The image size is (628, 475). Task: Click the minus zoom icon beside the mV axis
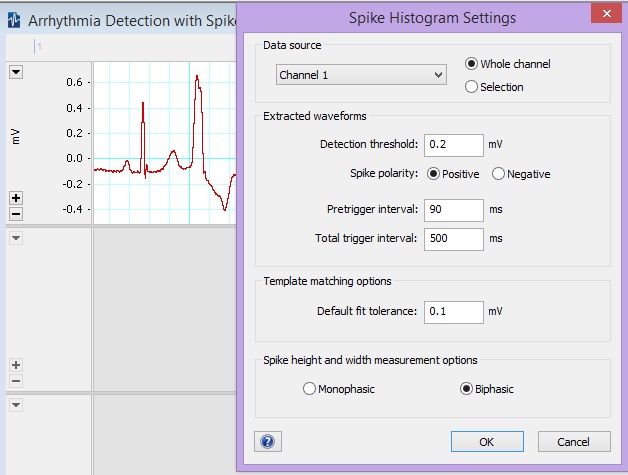(x=16, y=213)
